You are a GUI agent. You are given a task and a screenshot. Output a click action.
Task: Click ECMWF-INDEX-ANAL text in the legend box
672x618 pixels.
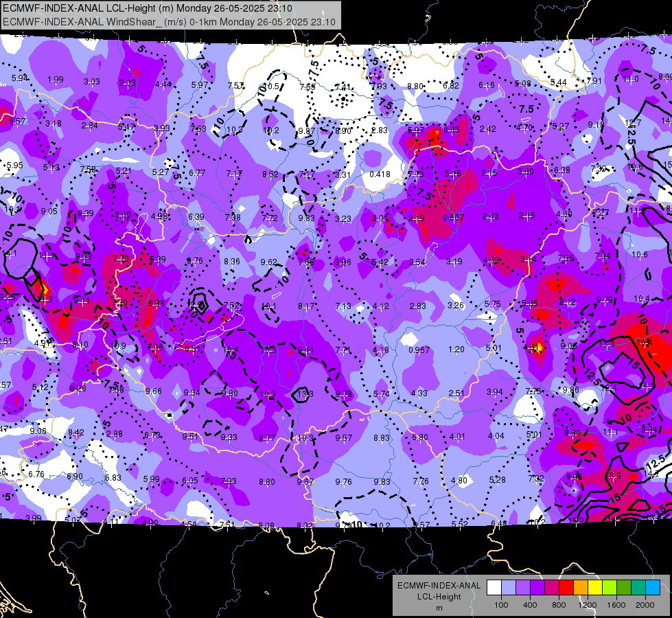point(439,586)
